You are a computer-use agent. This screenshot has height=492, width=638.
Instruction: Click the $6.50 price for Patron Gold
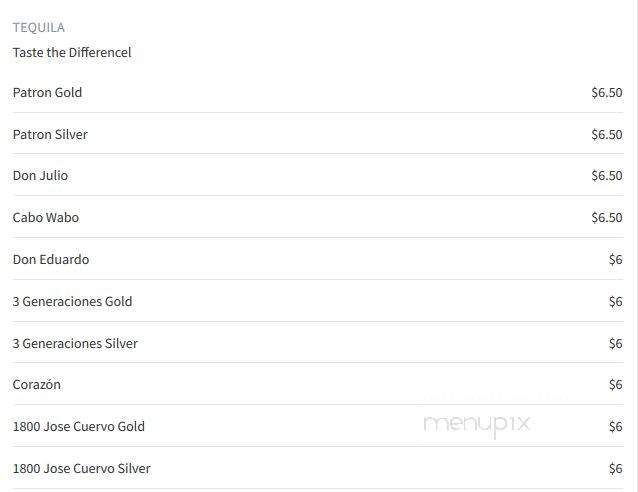pyautogui.click(x=607, y=92)
